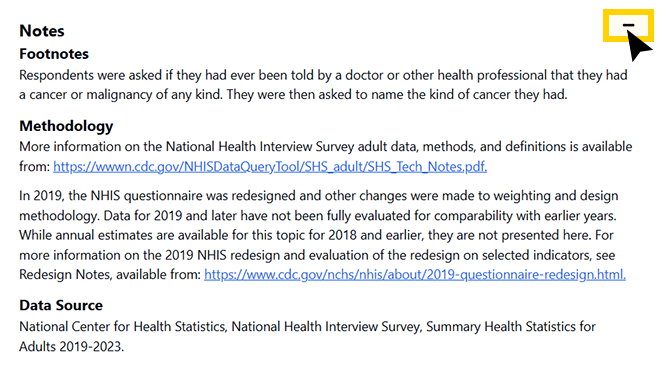The image size is (660, 372).
Task: Click the text 'Adults 2019-2023.'
Action: (x=72, y=347)
